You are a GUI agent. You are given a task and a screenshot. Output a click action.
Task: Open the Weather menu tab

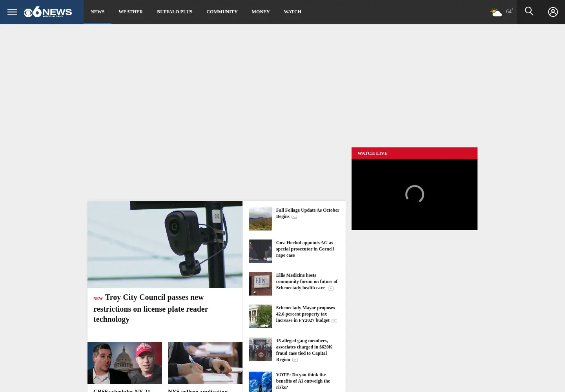[x=131, y=12]
